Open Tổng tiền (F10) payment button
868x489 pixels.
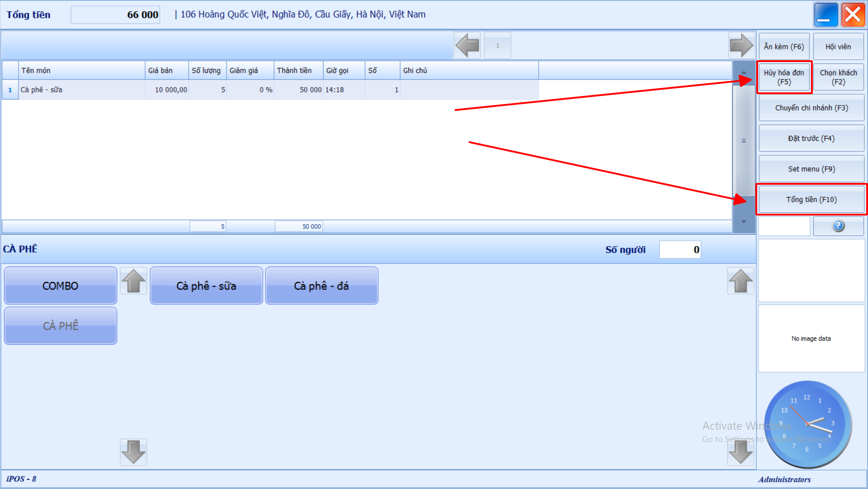(811, 200)
